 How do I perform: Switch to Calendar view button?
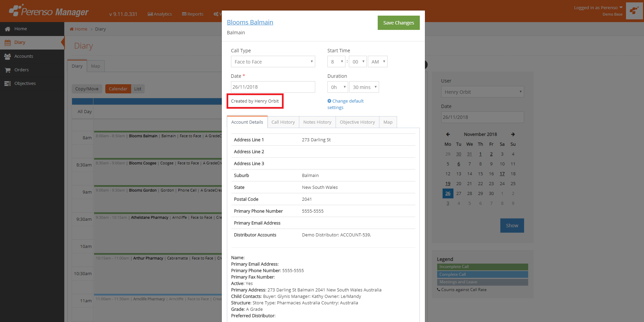click(118, 89)
